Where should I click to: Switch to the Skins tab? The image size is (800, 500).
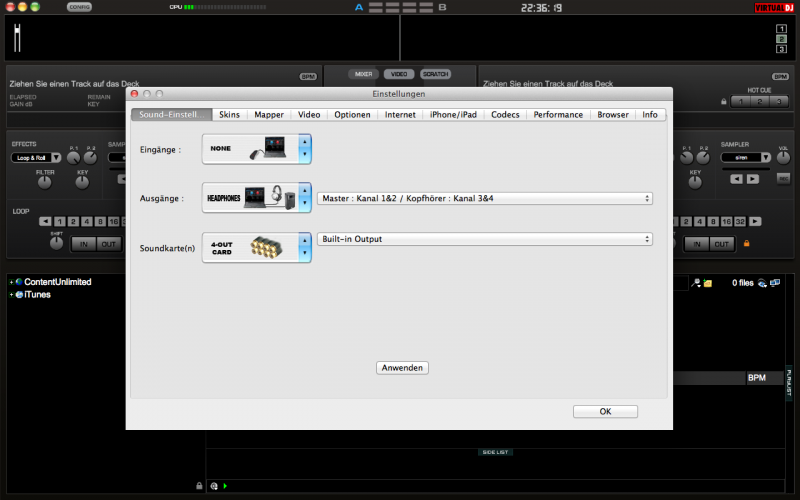(230, 115)
